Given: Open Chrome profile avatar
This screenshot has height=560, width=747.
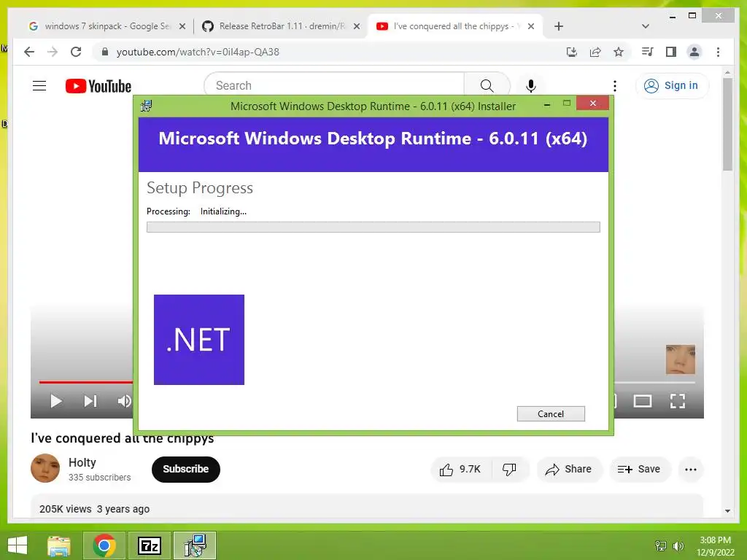Looking at the screenshot, I should pyautogui.click(x=694, y=52).
